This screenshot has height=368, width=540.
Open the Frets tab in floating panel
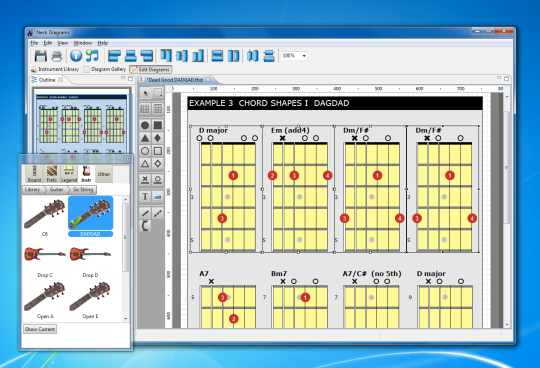click(x=52, y=174)
